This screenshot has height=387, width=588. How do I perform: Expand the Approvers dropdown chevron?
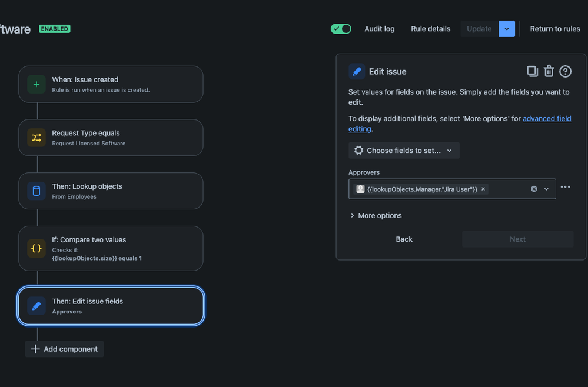click(546, 189)
